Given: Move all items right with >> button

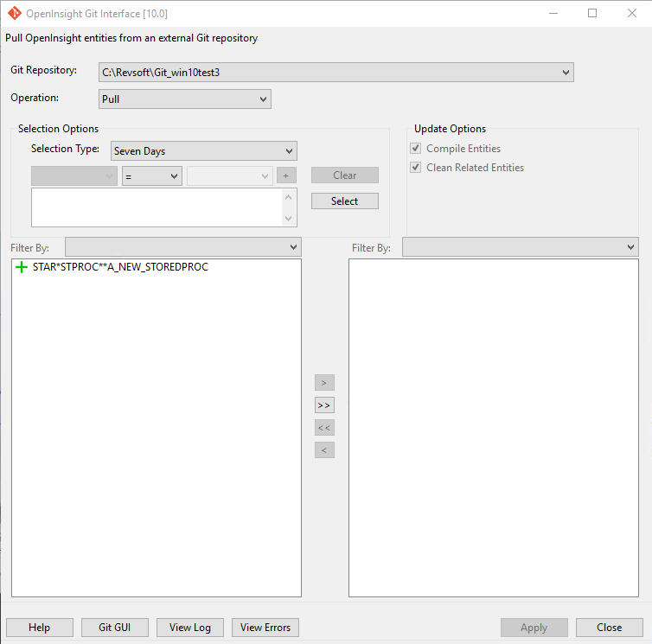Looking at the screenshot, I should pyautogui.click(x=324, y=405).
